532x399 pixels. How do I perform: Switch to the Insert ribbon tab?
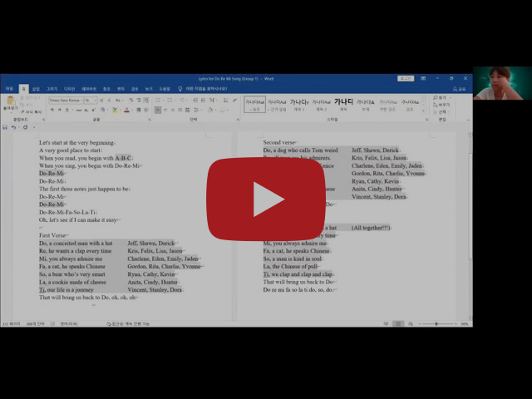click(36, 89)
